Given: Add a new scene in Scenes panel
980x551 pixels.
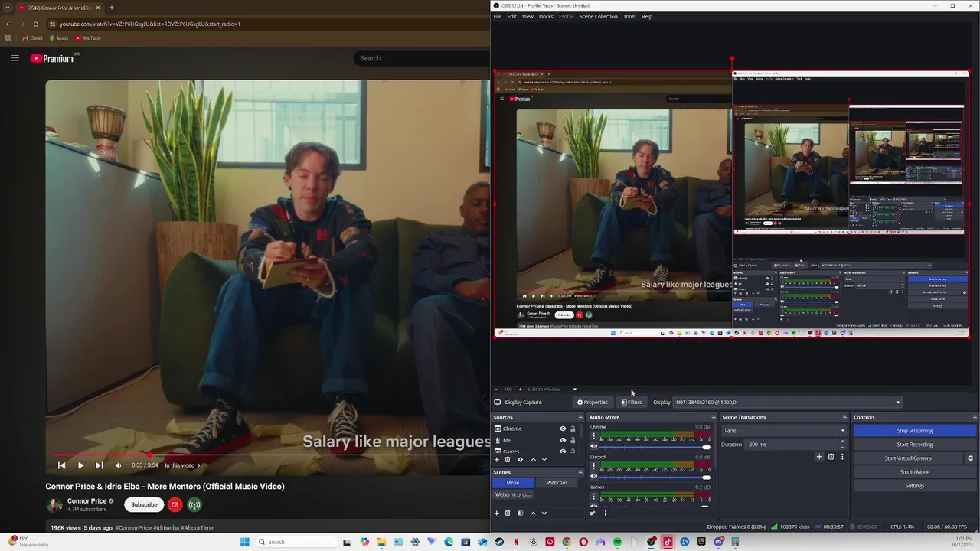Looking at the screenshot, I should (x=496, y=513).
